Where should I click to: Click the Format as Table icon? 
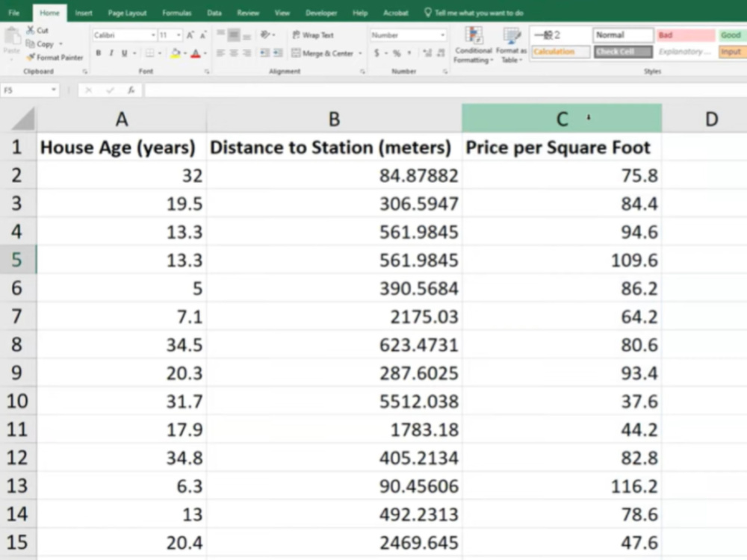click(x=511, y=46)
